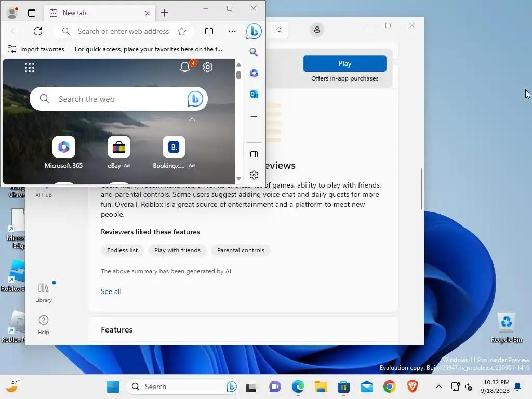Viewport: 532px width, 399px height.
Task: Toggle Edge sidebar visibility icon
Action: pyautogui.click(x=254, y=154)
